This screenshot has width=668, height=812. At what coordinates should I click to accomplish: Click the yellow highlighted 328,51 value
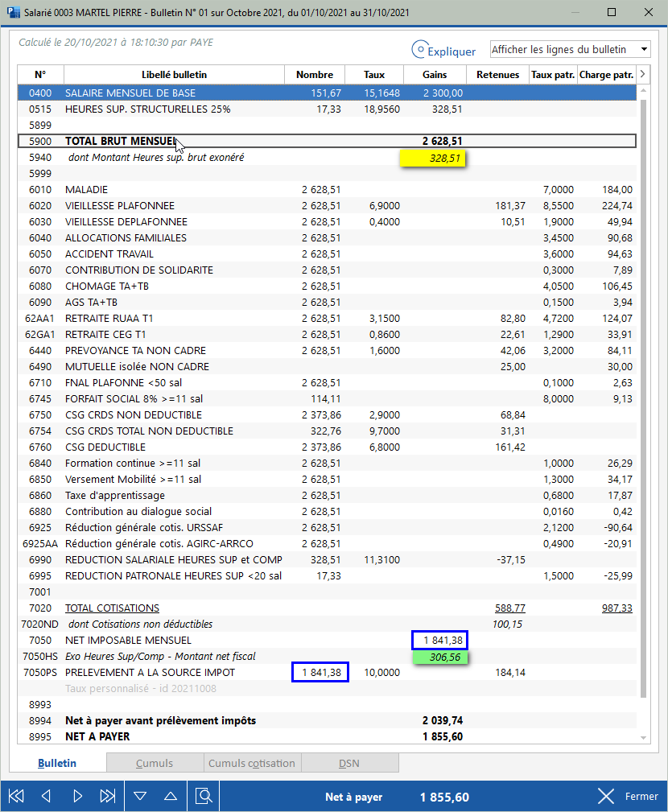[433, 158]
